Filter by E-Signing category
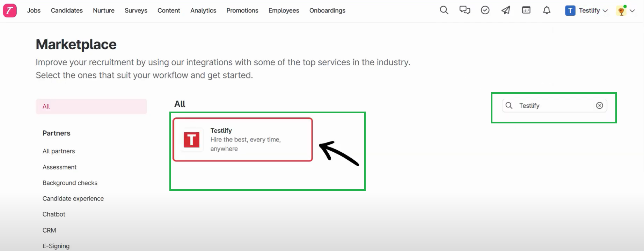644x251 pixels. coord(56,246)
